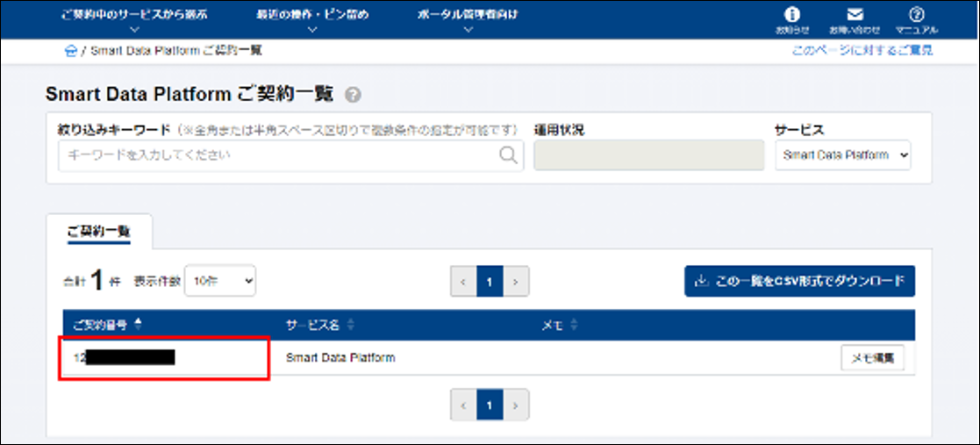This screenshot has width=980, height=445.
Task: Go to next page in top pagination
Action: point(516,282)
